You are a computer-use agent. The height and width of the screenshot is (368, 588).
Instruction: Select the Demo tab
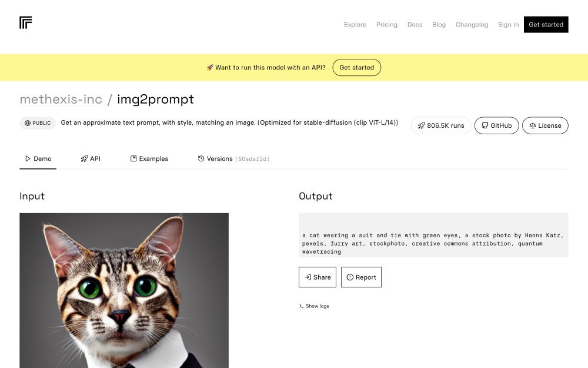(x=38, y=159)
